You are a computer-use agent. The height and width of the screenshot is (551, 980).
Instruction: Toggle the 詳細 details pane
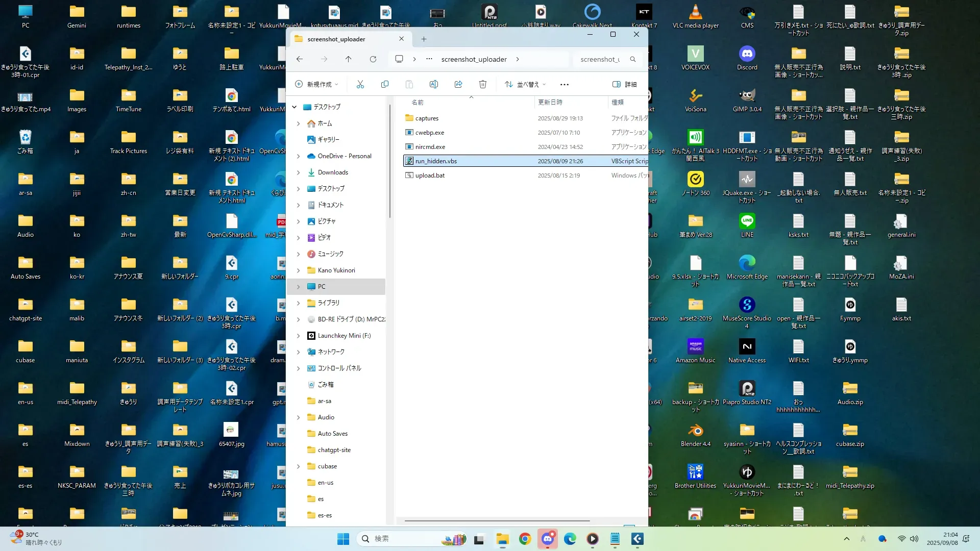point(625,84)
